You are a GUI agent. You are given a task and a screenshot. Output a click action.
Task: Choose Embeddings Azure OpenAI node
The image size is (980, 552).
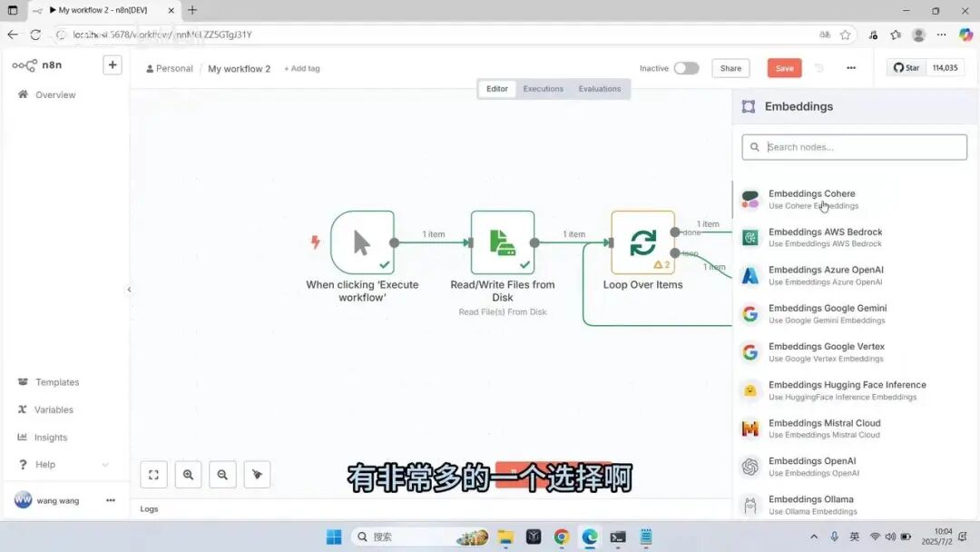(855, 276)
